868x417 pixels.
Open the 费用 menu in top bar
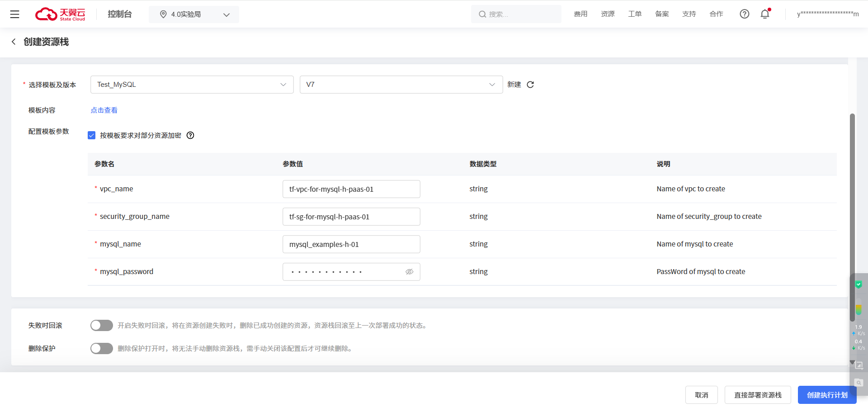(x=580, y=14)
